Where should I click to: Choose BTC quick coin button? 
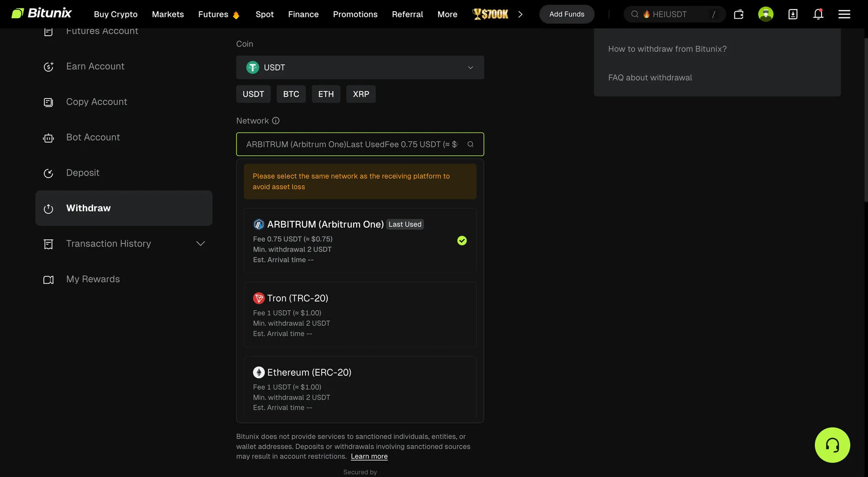tap(291, 94)
